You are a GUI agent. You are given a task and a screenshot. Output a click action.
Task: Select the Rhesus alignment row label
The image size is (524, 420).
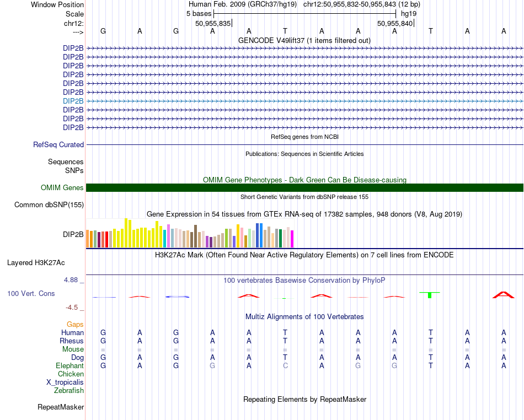click(x=72, y=341)
